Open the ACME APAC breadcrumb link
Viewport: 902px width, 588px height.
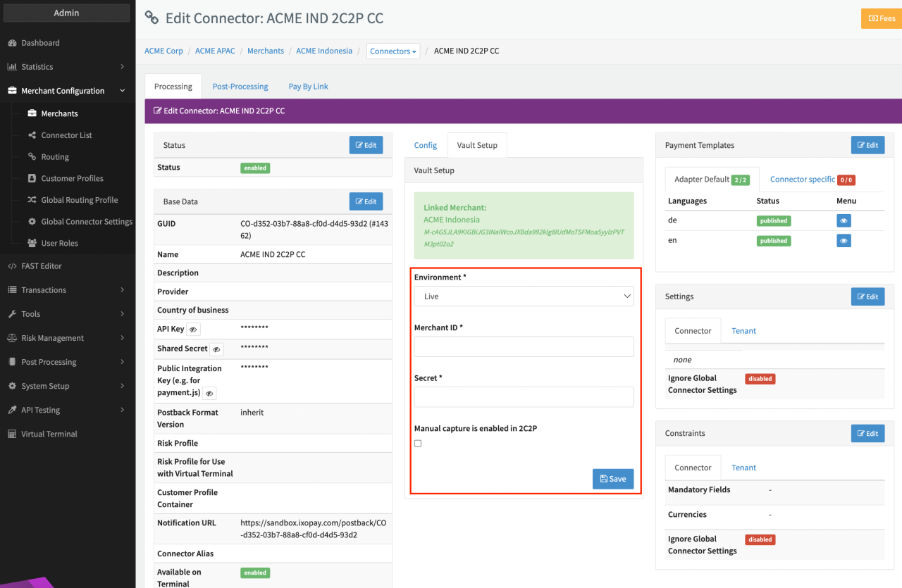[x=215, y=51]
